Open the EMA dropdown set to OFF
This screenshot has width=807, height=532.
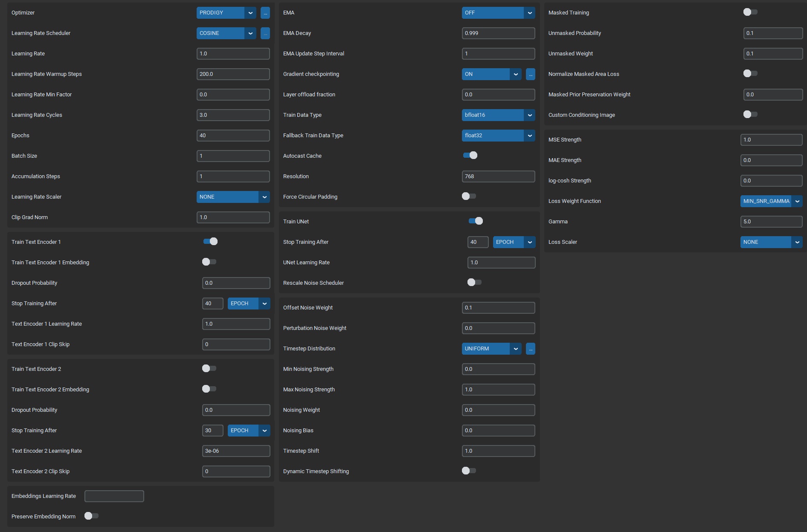click(x=499, y=13)
